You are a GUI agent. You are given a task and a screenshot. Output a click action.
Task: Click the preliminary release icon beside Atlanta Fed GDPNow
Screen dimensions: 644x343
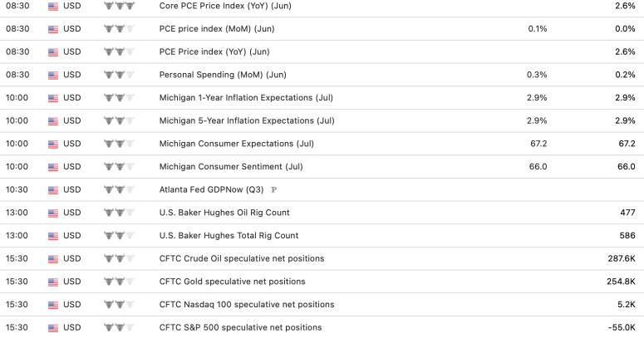[273, 189]
